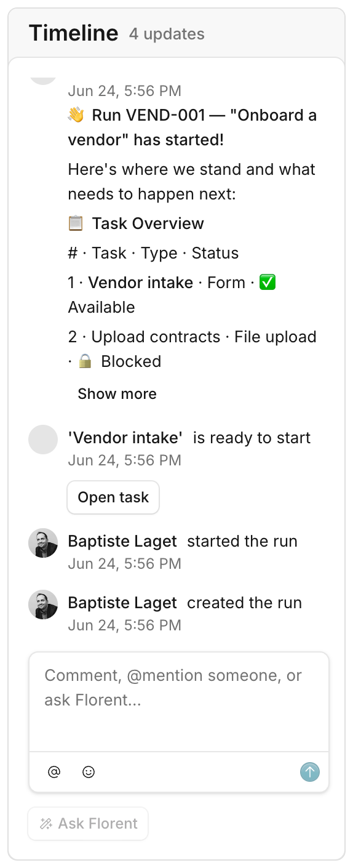Click the green checkmark Available status icon

268,283
